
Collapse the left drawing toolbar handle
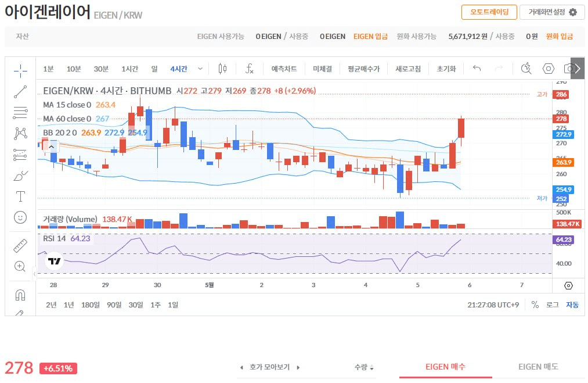coord(34,274)
